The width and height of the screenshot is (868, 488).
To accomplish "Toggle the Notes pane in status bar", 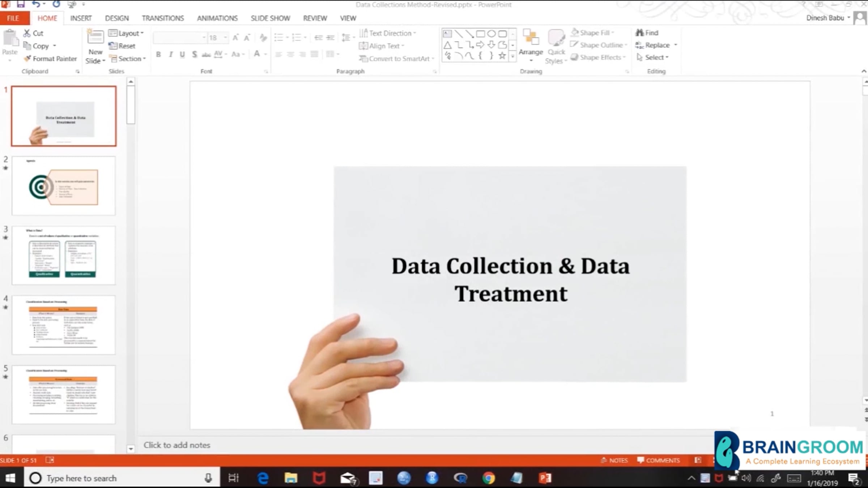I will click(x=614, y=460).
